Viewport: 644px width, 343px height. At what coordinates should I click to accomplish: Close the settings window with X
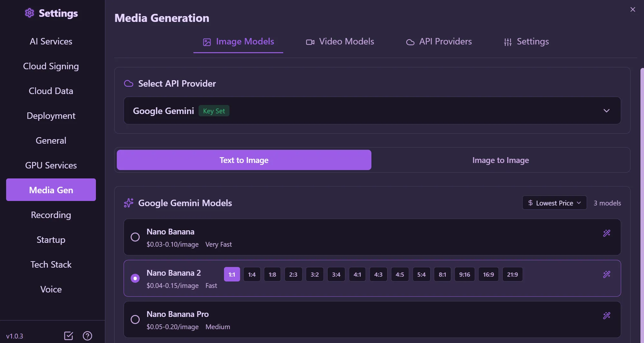tap(633, 9)
